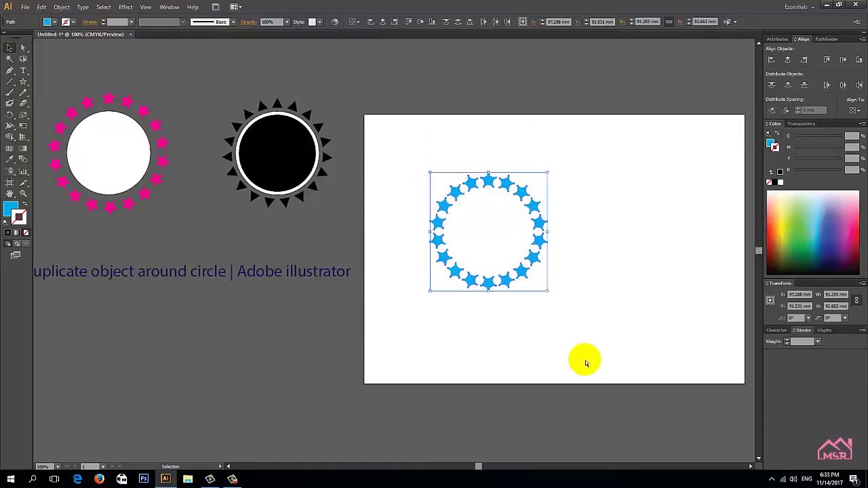Open Stroke Weight dropdown in Stroke panel

coord(818,342)
